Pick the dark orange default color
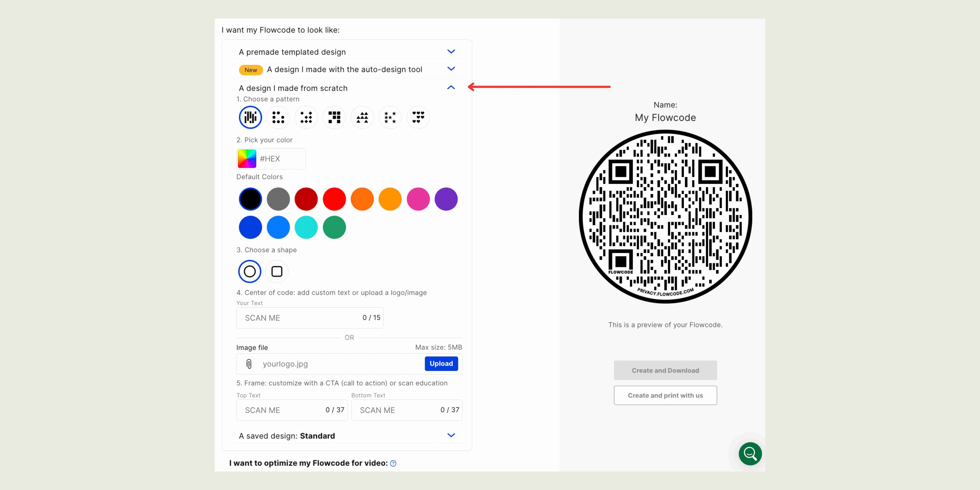 [x=362, y=199]
